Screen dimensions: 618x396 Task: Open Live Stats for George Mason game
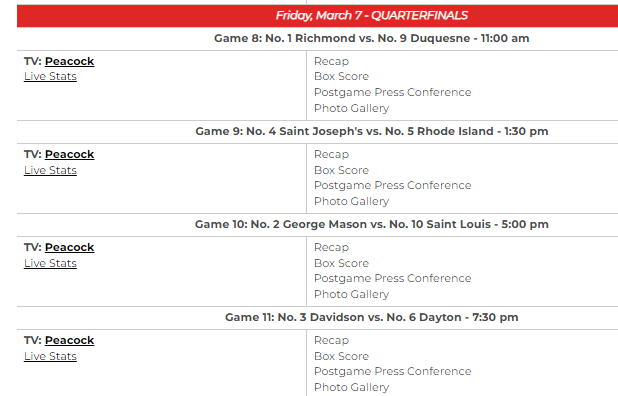pos(50,263)
